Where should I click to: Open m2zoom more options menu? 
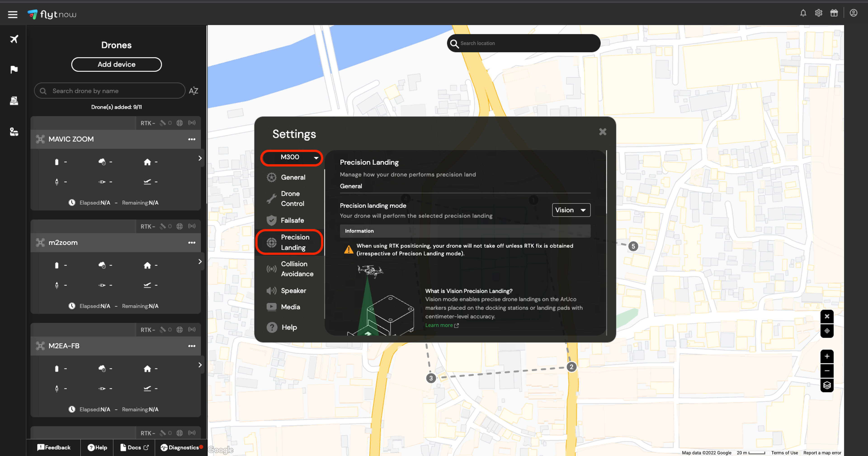[x=192, y=243]
